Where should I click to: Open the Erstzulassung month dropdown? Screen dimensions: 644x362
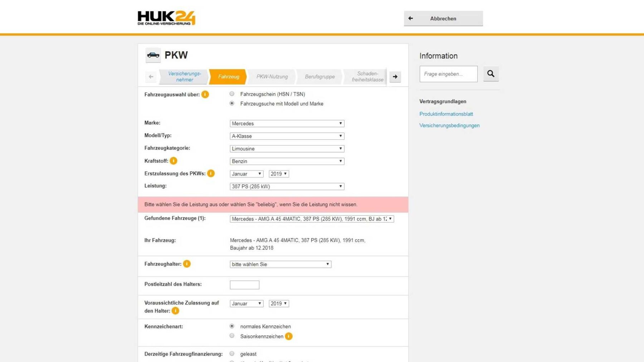[x=247, y=174]
